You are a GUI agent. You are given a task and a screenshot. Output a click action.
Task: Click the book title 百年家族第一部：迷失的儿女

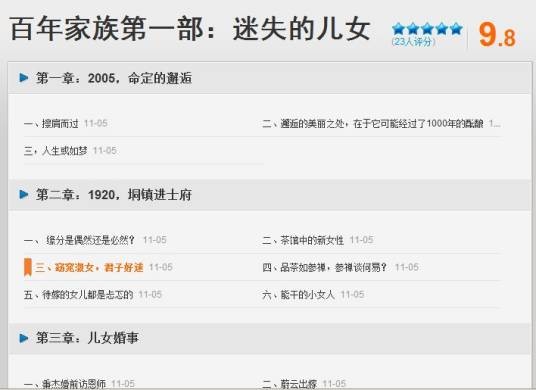(190, 28)
